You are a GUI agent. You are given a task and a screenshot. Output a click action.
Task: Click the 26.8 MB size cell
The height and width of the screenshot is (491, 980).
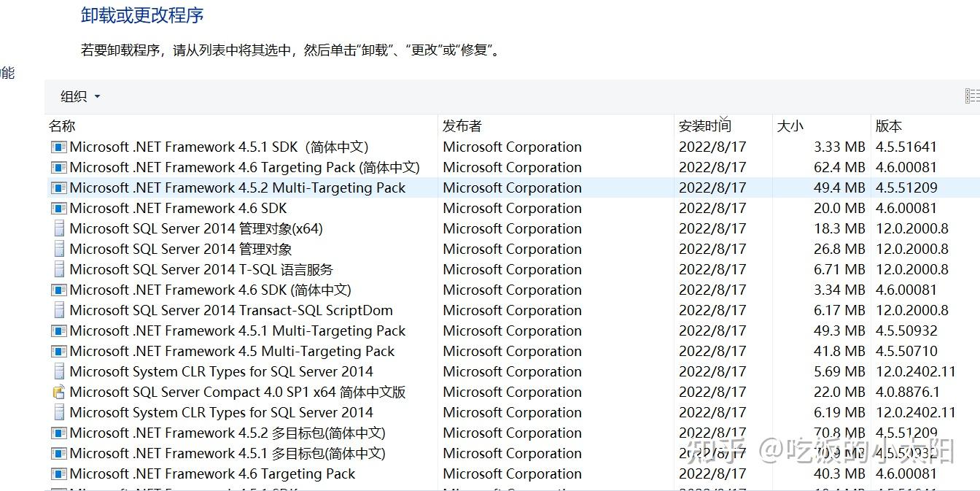tap(839, 249)
